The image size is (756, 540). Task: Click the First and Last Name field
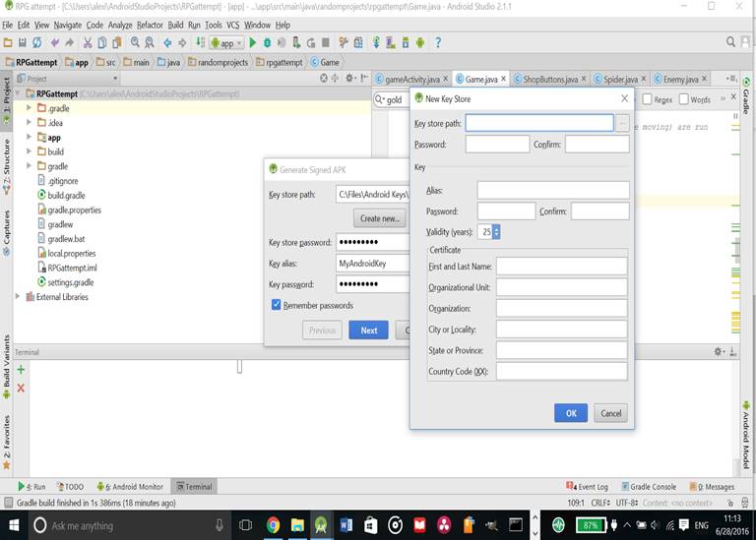[x=562, y=266]
